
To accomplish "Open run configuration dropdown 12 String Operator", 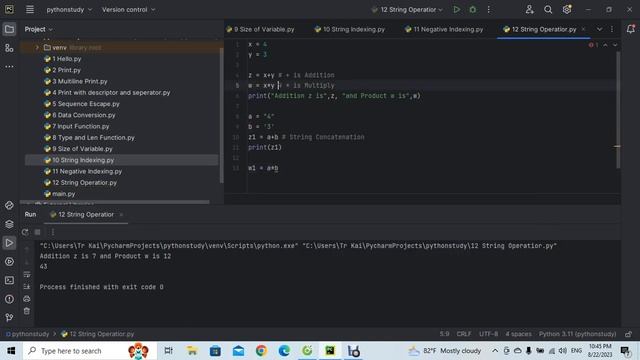I will [x=407, y=9].
